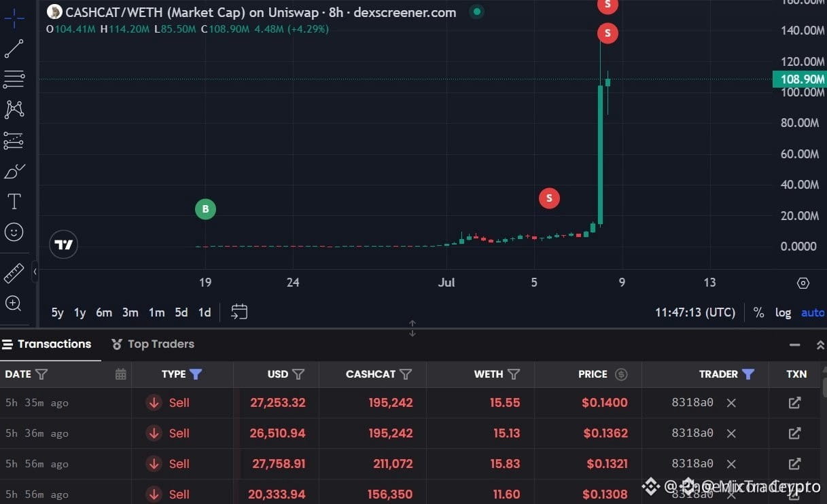Open transaction link for $27,253.32 sell
This screenshot has width=827, height=504.
794,403
